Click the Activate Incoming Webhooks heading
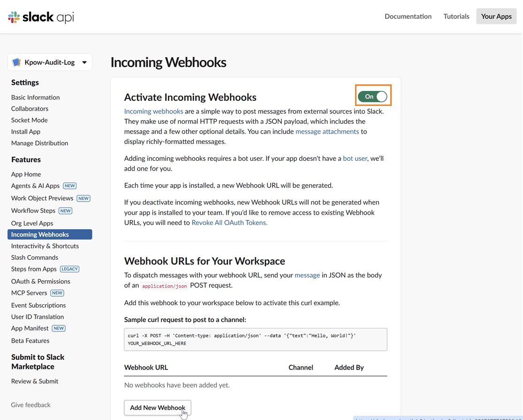This screenshot has height=420, width=523. [x=190, y=97]
